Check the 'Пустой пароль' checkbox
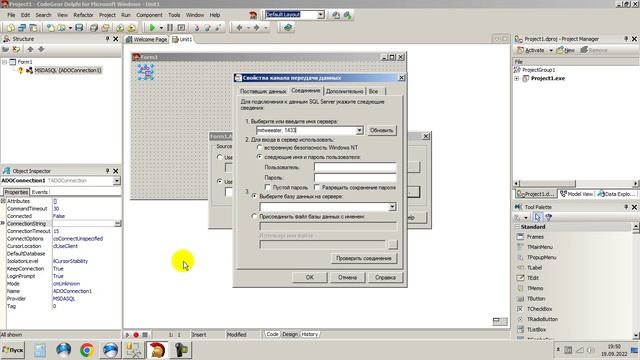 tap(268, 187)
